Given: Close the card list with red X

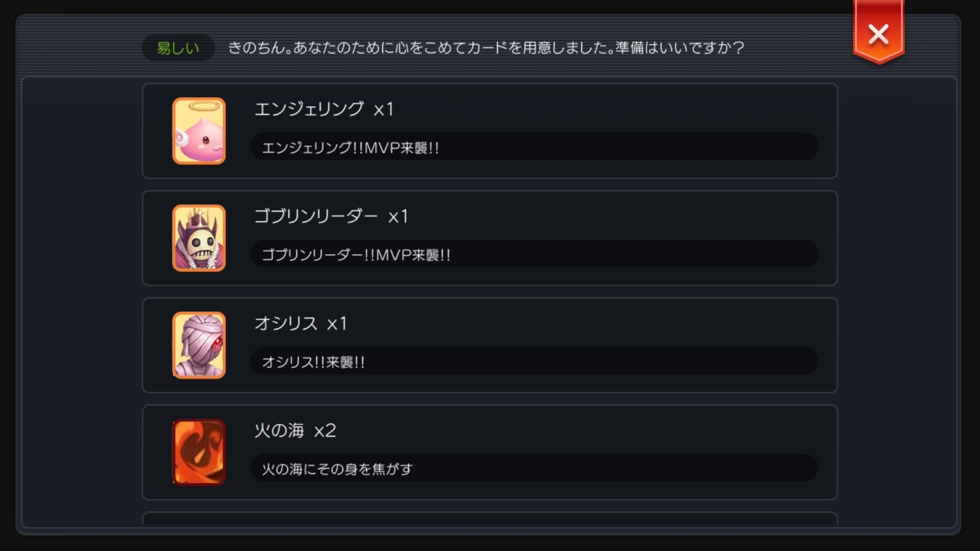Looking at the screenshot, I should [x=878, y=34].
